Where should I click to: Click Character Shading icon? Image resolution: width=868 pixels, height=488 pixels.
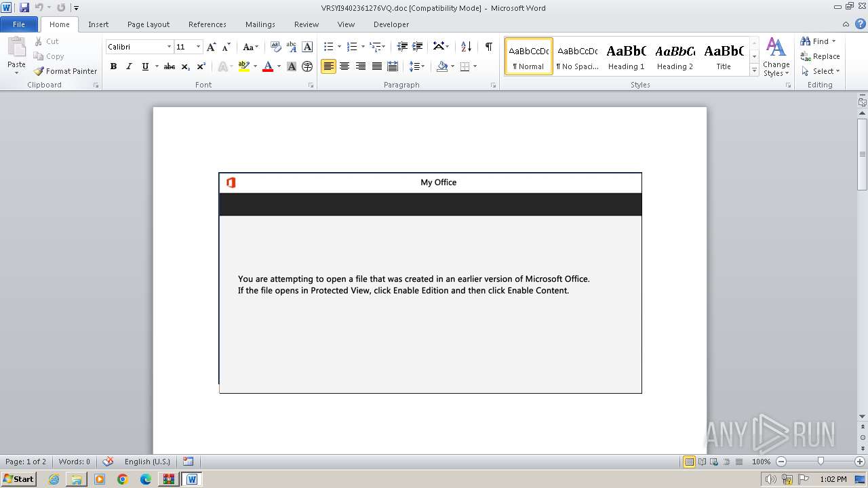point(292,66)
